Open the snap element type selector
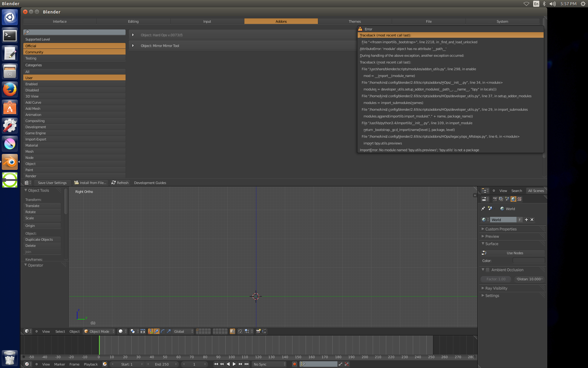The width and height of the screenshot is (588, 368). coord(248,331)
